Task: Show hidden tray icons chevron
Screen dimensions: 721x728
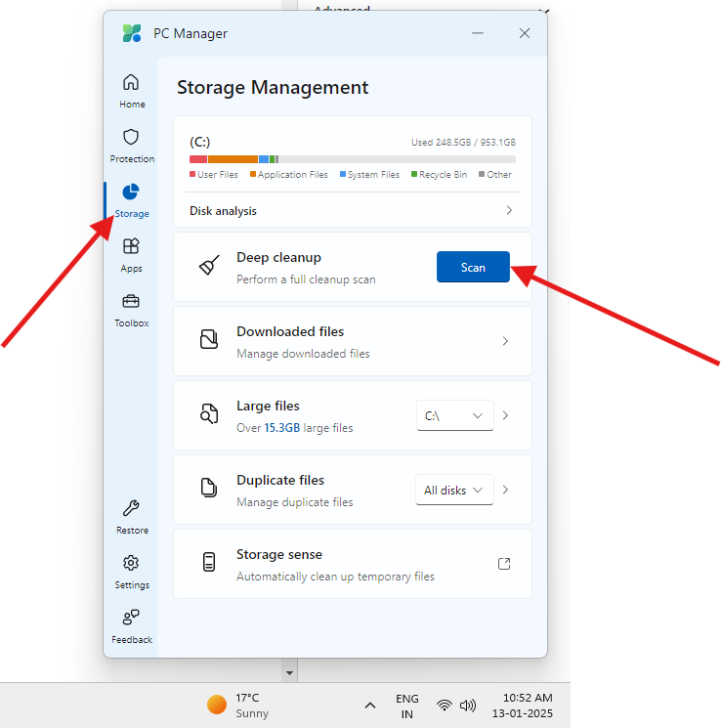Action: pyautogui.click(x=370, y=706)
